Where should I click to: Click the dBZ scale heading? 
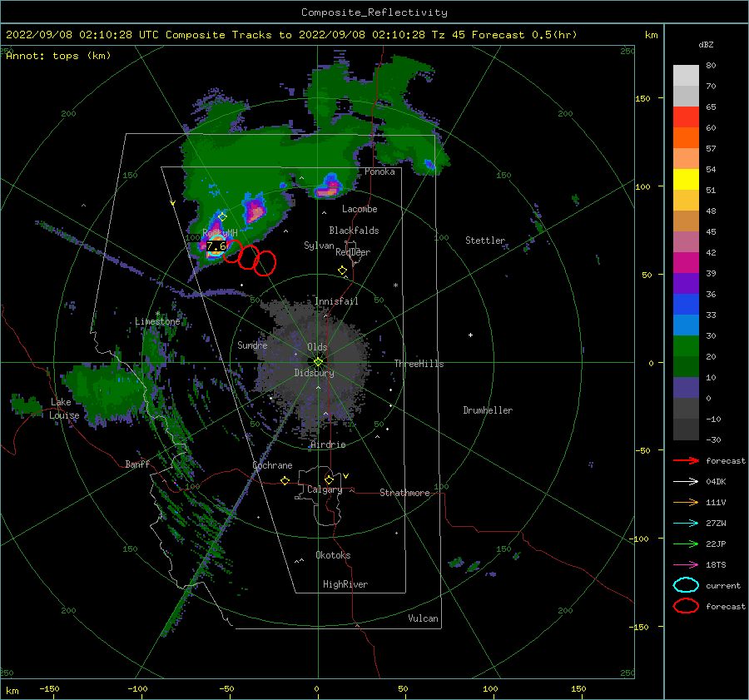706,44
